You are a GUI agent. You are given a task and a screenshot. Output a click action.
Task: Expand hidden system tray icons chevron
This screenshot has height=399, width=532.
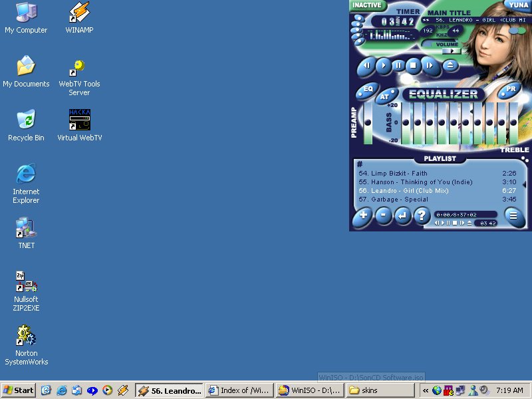[x=426, y=390]
